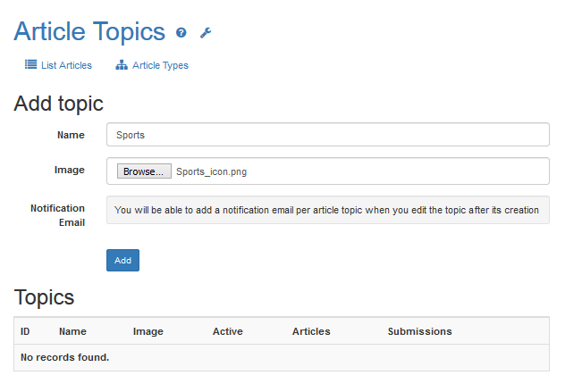Focus the Name field containing Sports
The width and height of the screenshot is (565, 392).
click(327, 135)
